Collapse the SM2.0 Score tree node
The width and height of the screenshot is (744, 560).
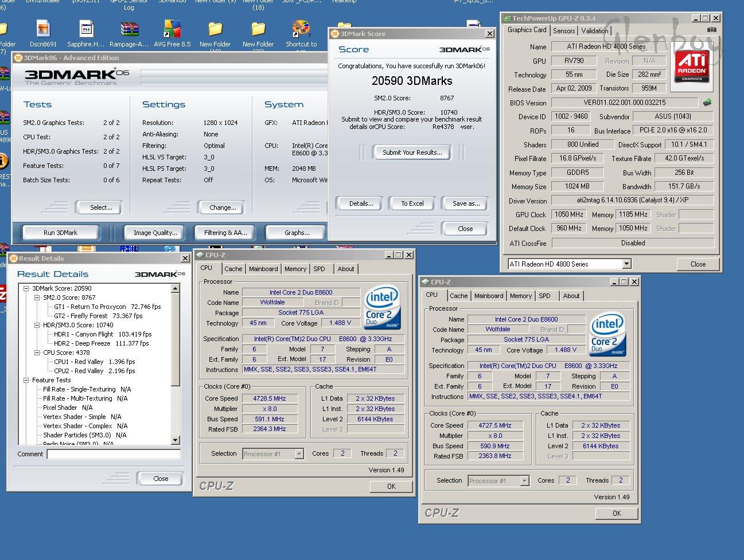[37, 298]
